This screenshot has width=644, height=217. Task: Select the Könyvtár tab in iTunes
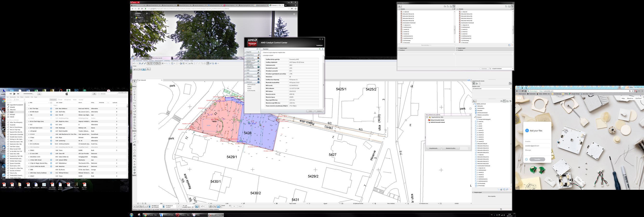coord(53,100)
